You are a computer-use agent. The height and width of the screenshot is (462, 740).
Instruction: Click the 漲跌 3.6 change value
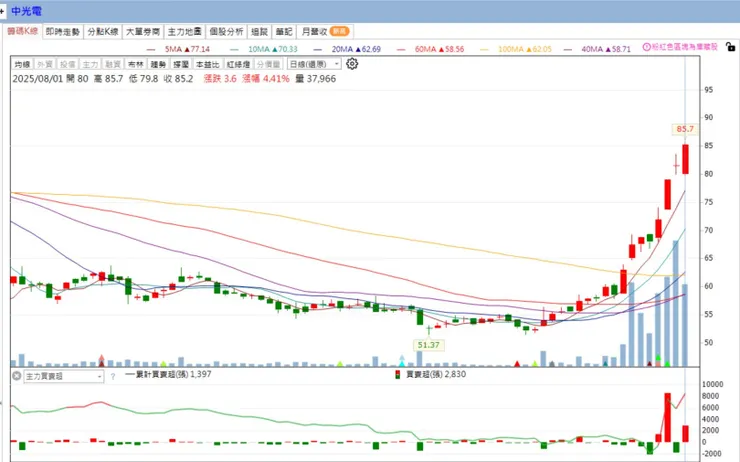pyautogui.click(x=220, y=79)
